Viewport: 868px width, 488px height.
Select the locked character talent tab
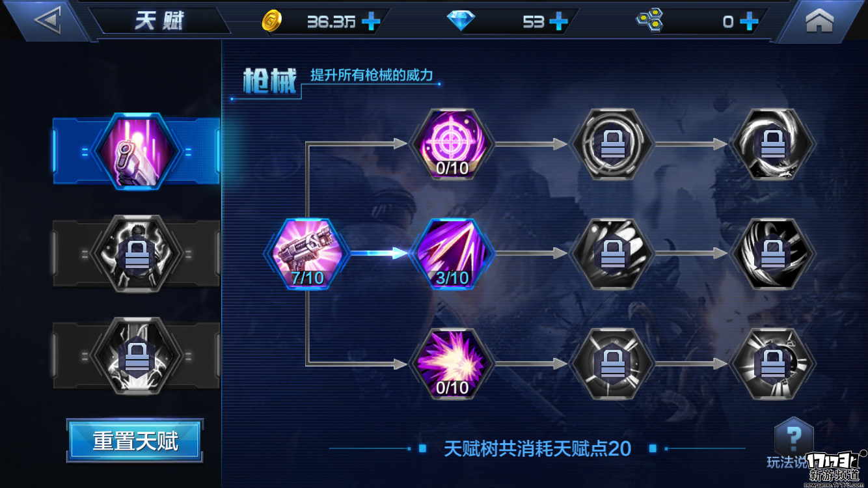click(136, 254)
